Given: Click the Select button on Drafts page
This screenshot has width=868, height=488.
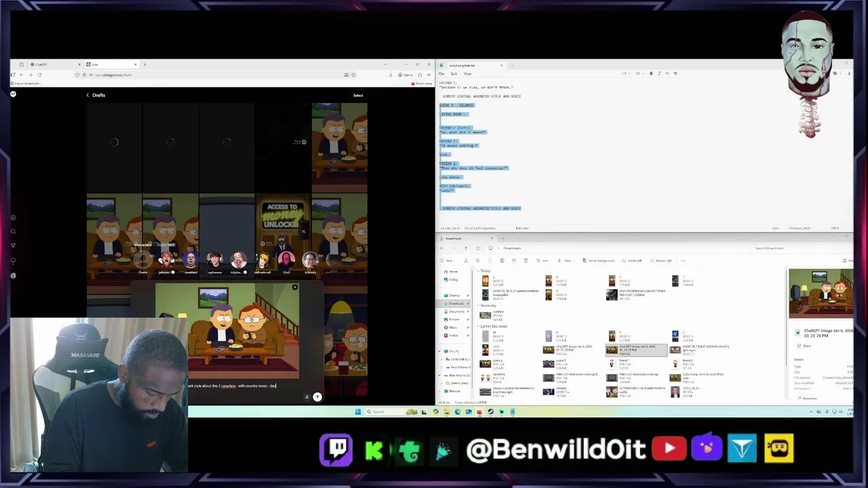Looking at the screenshot, I should tap(358, 96).
